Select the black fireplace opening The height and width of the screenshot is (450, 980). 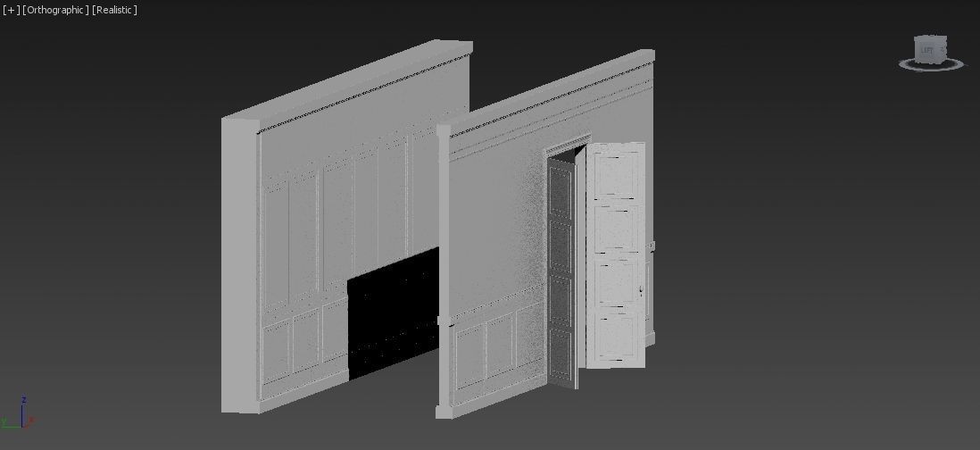393,313
